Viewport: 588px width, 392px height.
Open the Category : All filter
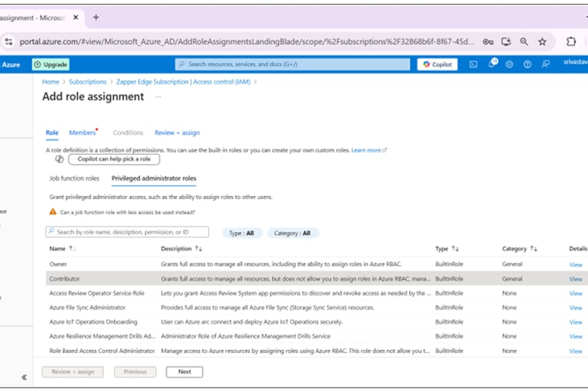(x=292, y=233)
